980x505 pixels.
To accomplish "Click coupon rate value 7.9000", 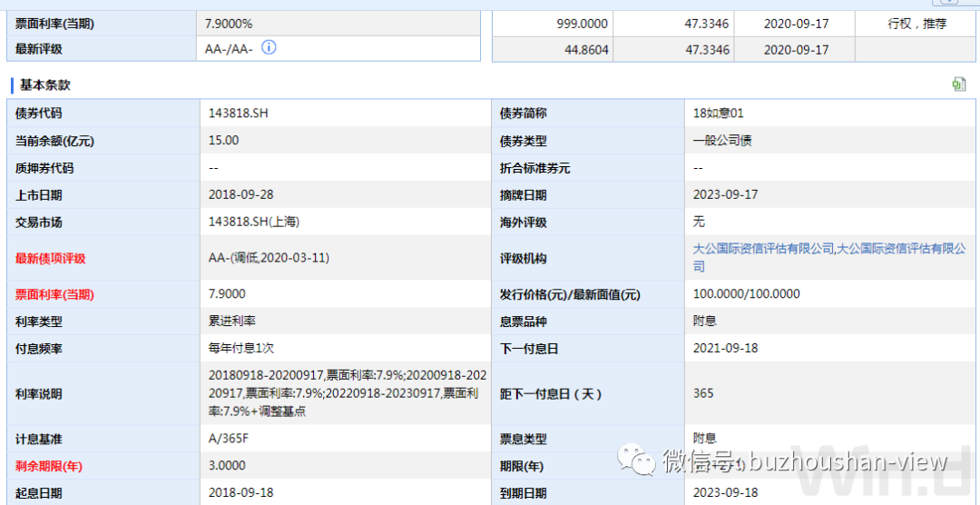I will coord(227,293).
